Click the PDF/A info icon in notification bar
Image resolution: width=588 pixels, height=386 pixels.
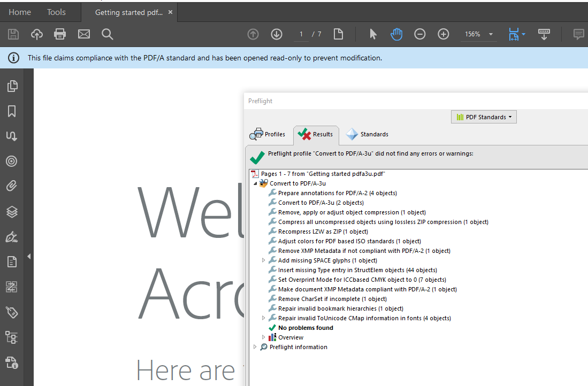tap(14, 58)
